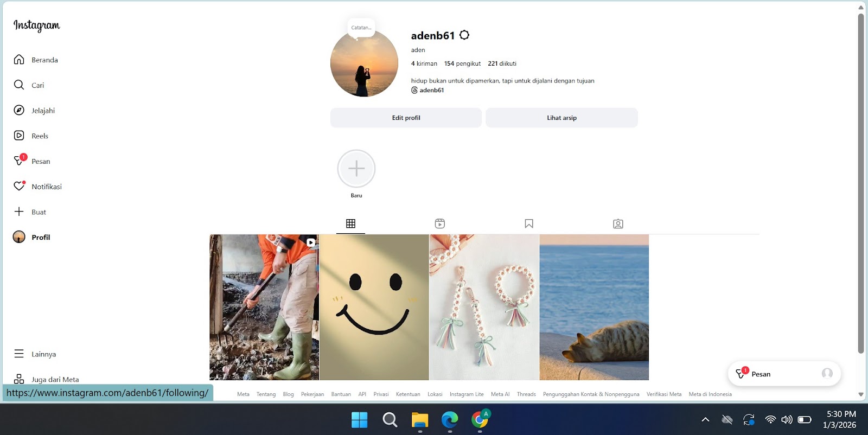Click the Buat plus icon
The width and height of the screenshot is (868, 435).
pyautogui.click(x=19, y=212)
